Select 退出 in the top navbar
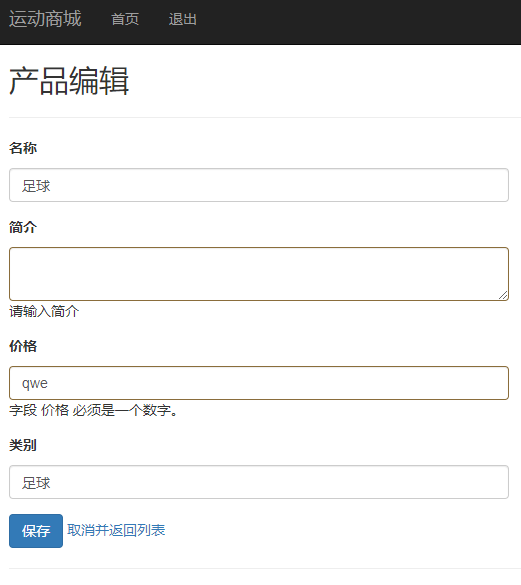The width and height of the screenshot is (521, 585). pyautogui.click(x=182, y=19)
